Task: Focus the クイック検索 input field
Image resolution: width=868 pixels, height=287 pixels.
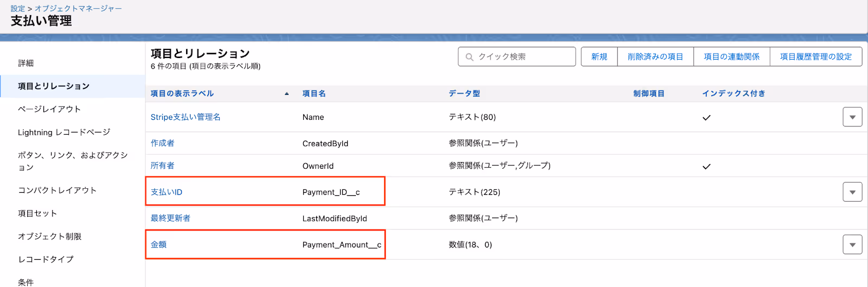Action: (x=517, y=56)
